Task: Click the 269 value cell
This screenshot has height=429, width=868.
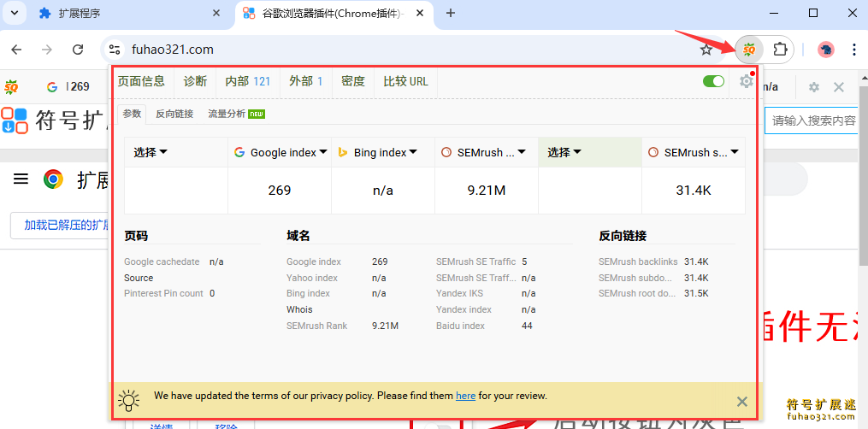Action: (x=280, y=191)
